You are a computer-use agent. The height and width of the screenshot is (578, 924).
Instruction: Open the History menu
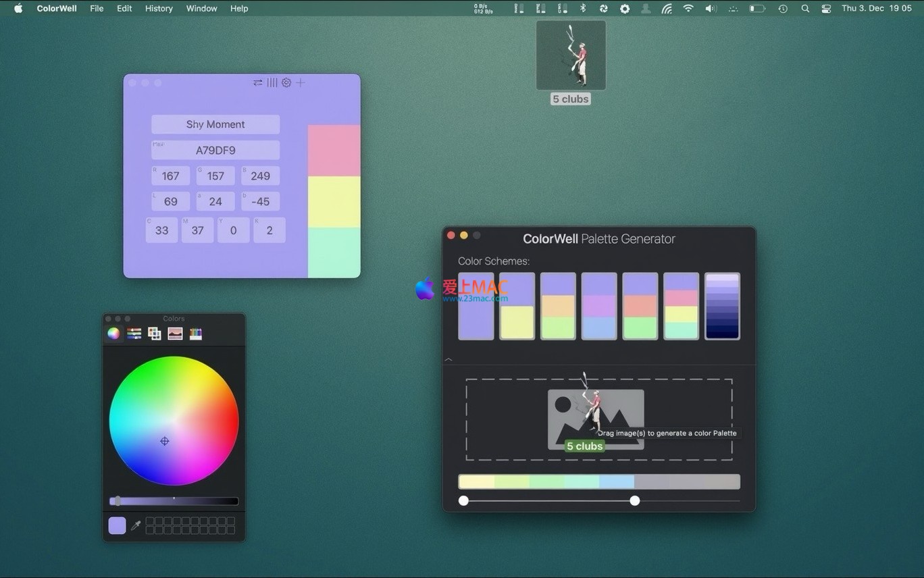pos(159,9)
